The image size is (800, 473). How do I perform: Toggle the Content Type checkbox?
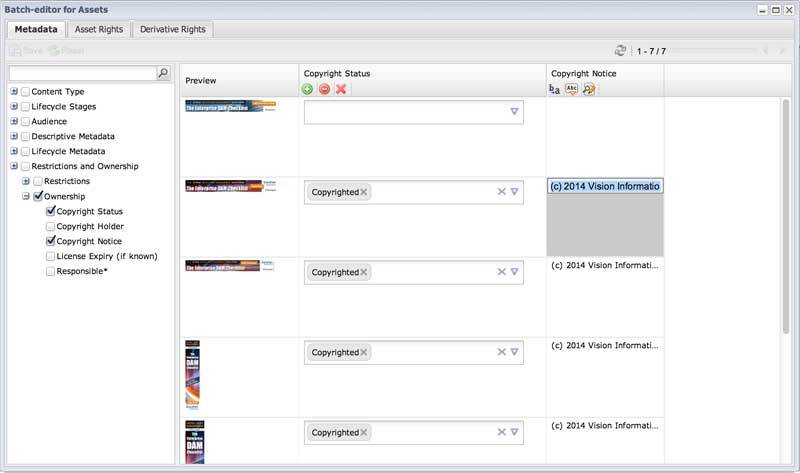point(26,92)
